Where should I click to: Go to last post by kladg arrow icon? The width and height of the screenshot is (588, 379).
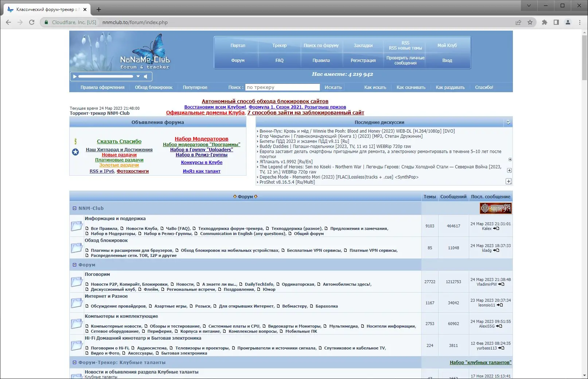496,250
